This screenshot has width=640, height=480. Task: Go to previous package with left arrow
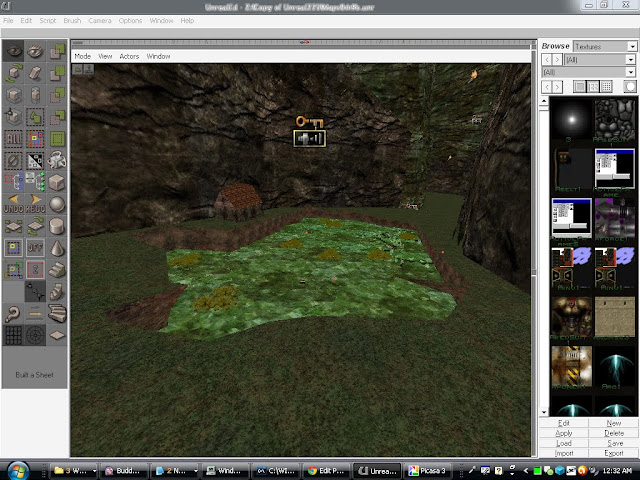coord(547,60)
